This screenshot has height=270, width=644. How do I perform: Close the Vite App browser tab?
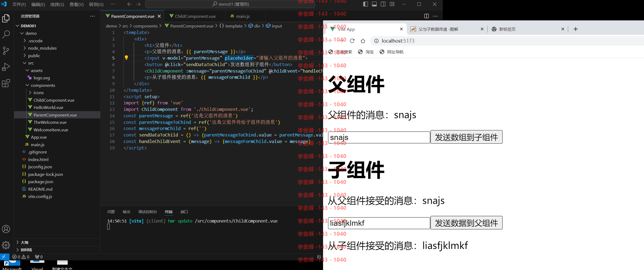401,29
